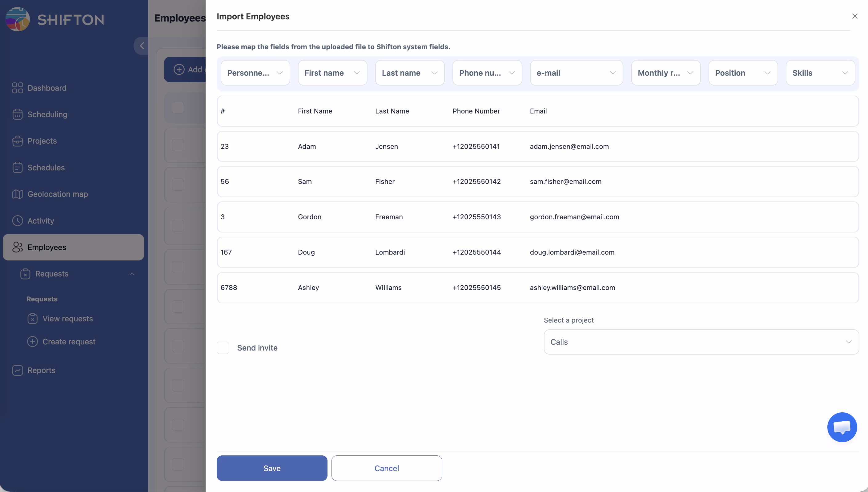Collapse sidebar with the arrow icon
The width and height of the screenshot is (868, 492).
coord(142,46)
